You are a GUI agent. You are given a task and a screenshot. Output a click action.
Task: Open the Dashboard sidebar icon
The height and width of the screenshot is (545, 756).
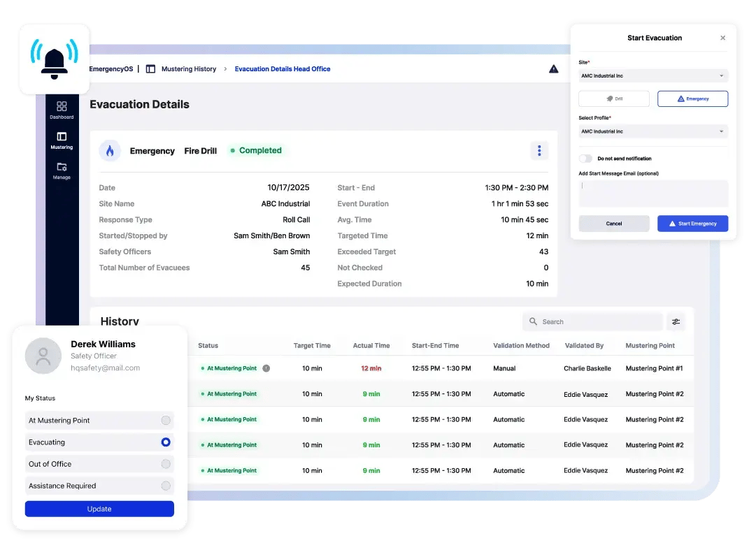point(62,110)
